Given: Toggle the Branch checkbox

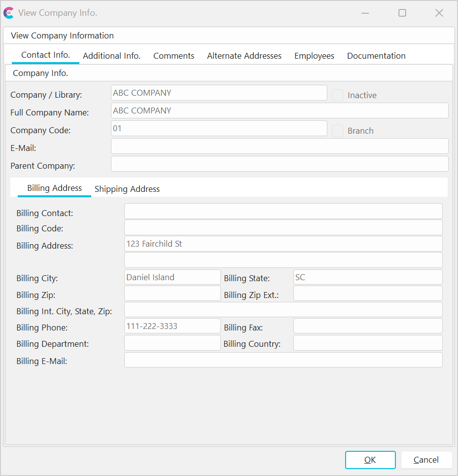Looking at the screenshot, I should [x=338, y=131].
